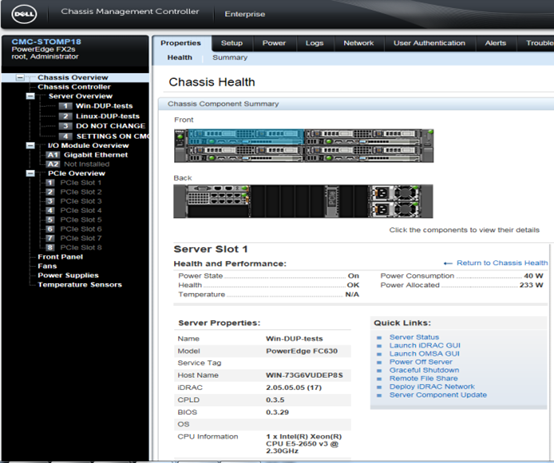Click the Server Status bullet icon
554x463 pixels.
[x=379, y=338]
